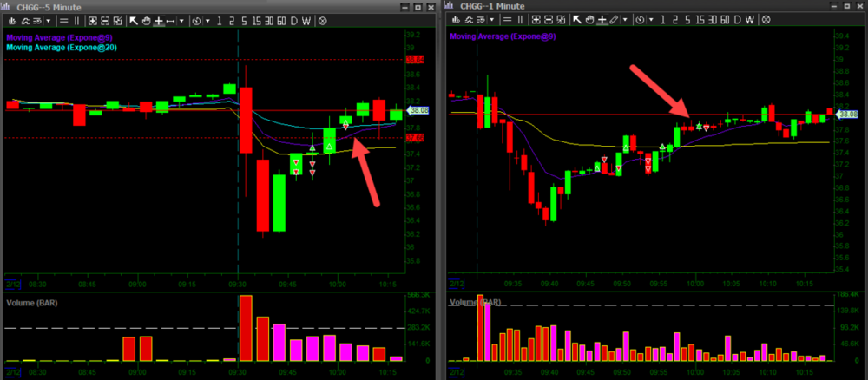Activate the hand pan tool in 5 Minute chart
Screen dimensions: 868x380
pyautogui.click(x=146, y=20)
